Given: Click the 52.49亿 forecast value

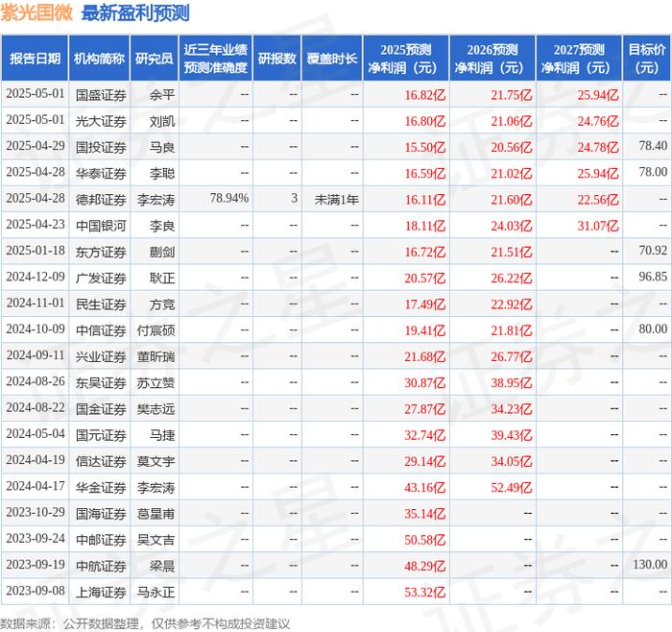Looking at the screenshot, I should coord(512,488).
